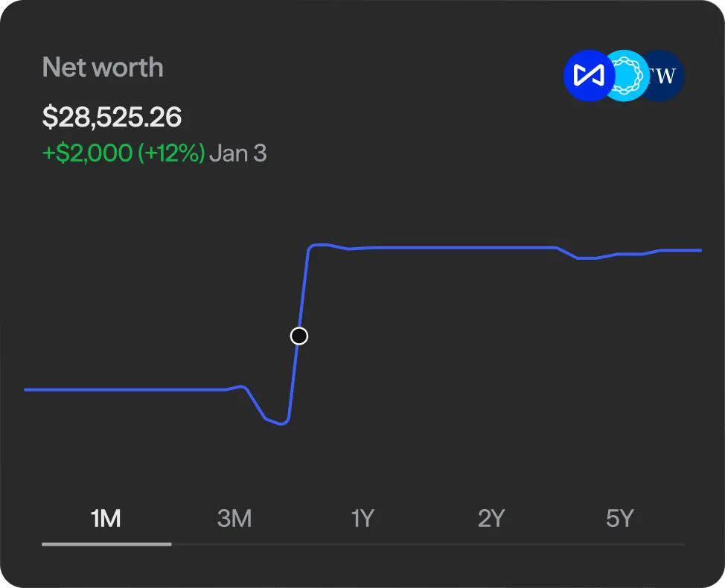Choose the 2Y time range tab
Viewport: 725px width, 588px height.
tap(491, 518)
